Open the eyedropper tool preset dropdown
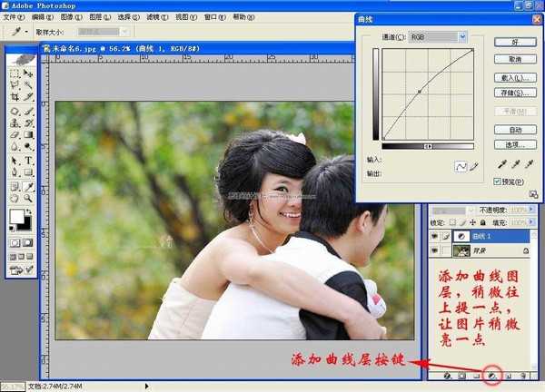The height and width of the screenshot is (392, 545). pos(18,30)
